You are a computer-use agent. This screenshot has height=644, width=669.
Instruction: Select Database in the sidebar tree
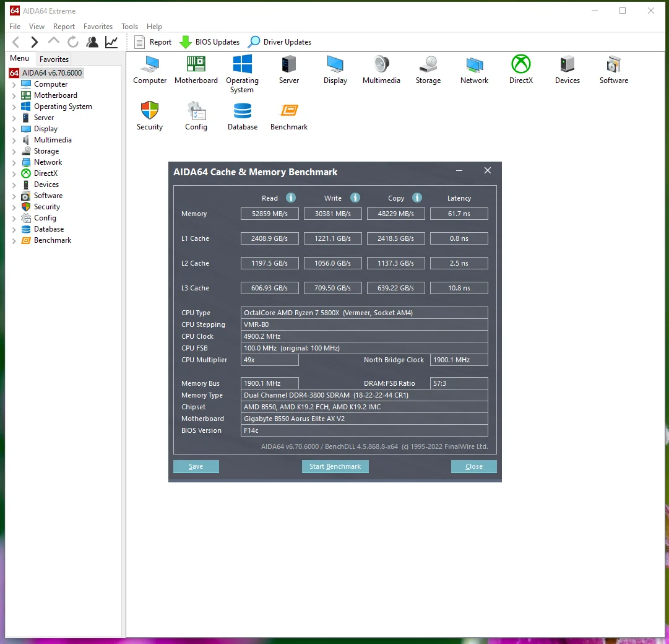[49, 229]
